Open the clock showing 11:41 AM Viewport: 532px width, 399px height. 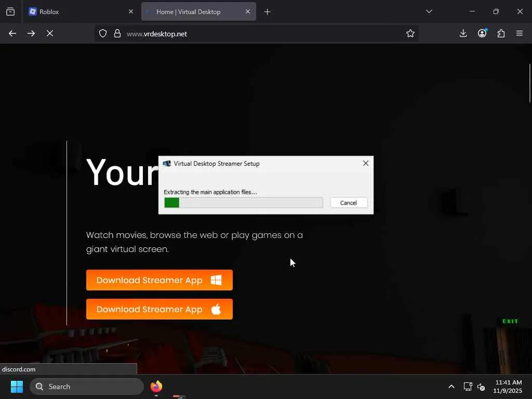[x=508, y=387]
